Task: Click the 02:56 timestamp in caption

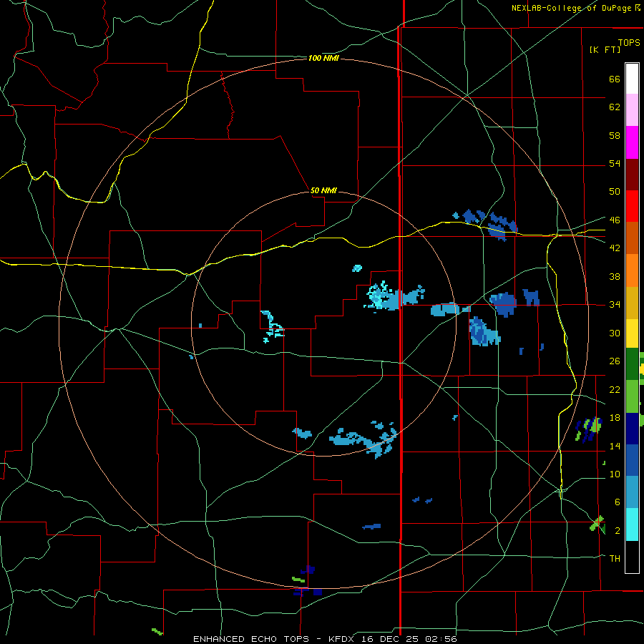Action: 442,639
